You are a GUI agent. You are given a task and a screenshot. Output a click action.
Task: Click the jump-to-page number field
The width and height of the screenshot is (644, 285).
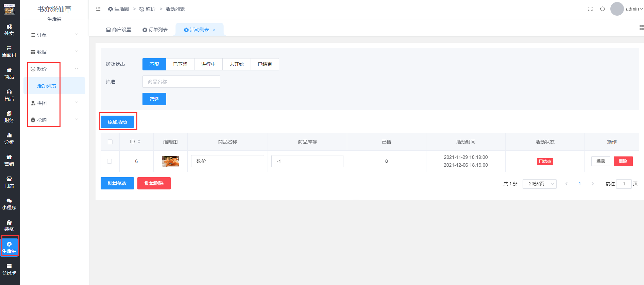pos(624,184)
